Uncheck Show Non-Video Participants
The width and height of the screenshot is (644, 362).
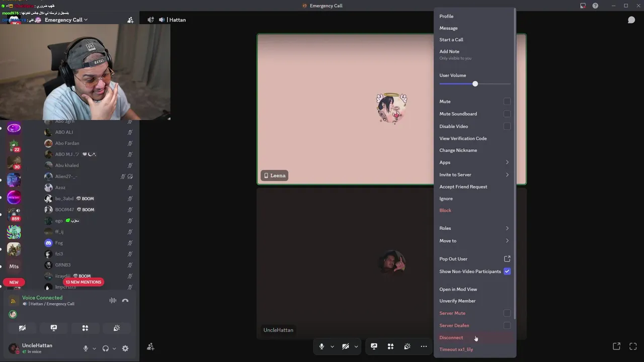[507, 271]
